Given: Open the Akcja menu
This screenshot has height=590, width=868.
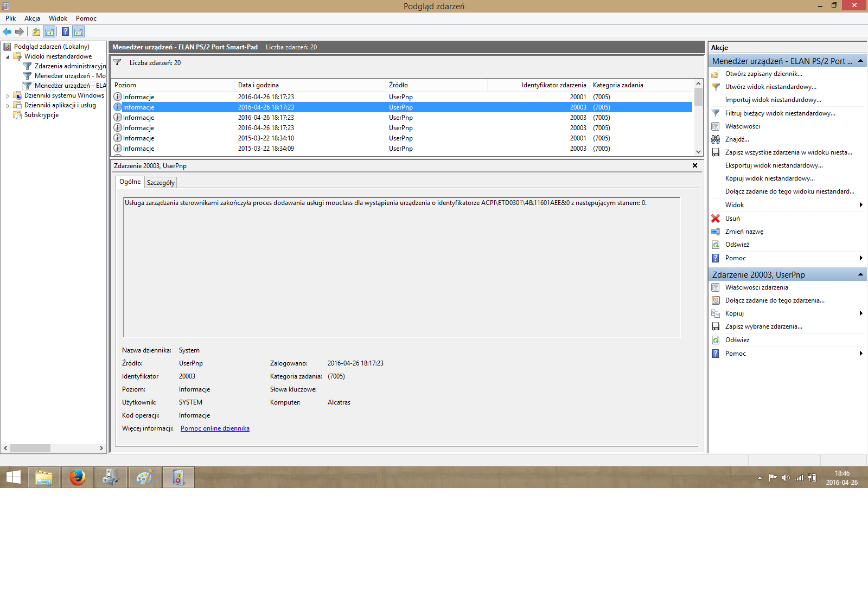Looking at the screenshot, I should [x=32, y=18].
